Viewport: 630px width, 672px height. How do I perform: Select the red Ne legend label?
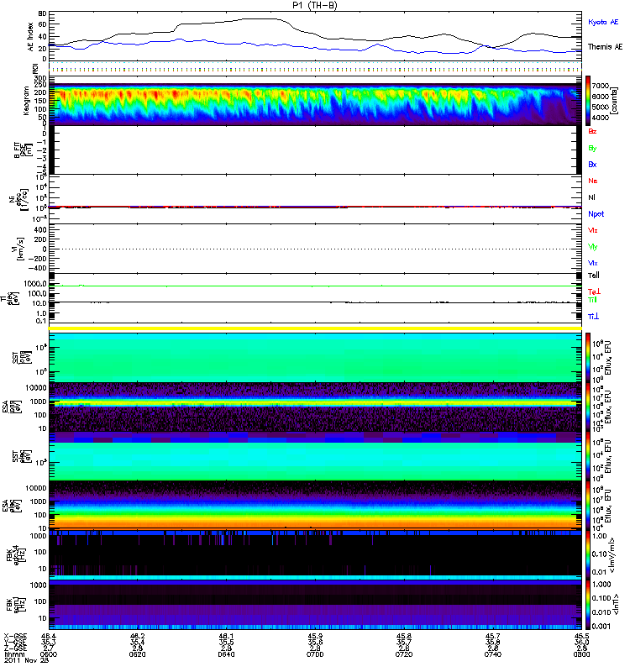[593, 181]
